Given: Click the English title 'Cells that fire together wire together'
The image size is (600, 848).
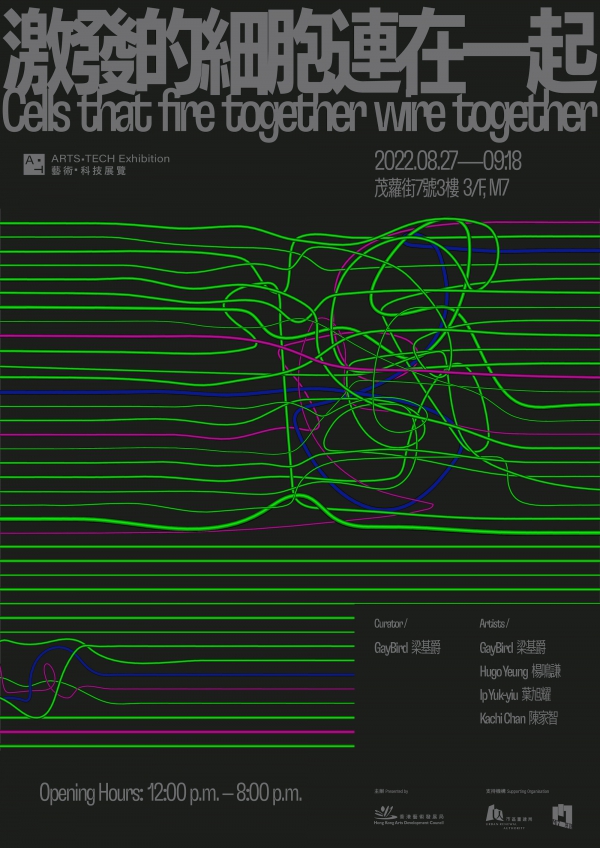Looking at the screenshot, I should tap(298, 116).
